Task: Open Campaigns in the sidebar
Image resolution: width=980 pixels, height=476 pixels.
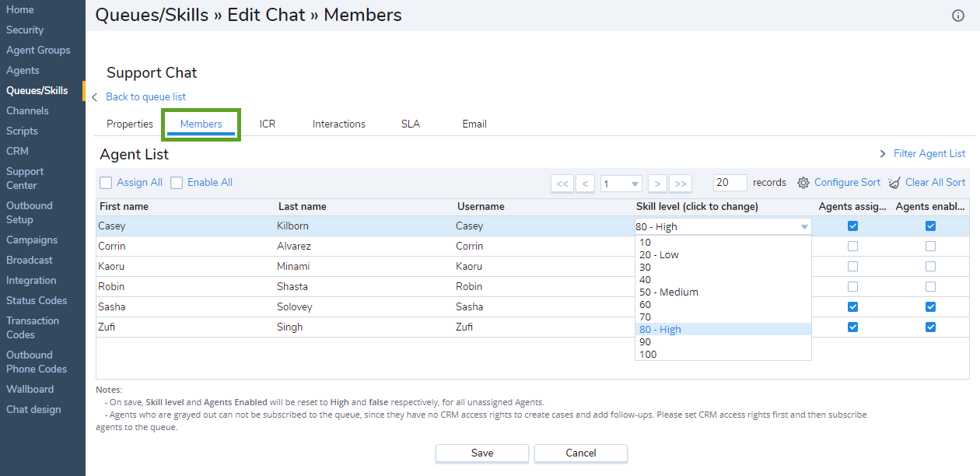Action: pos(32,240)
